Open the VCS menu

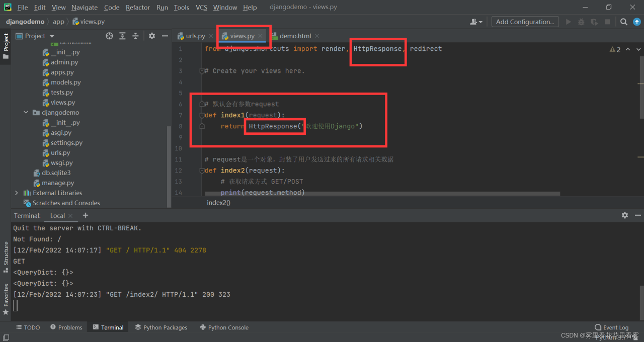point(201,8)
